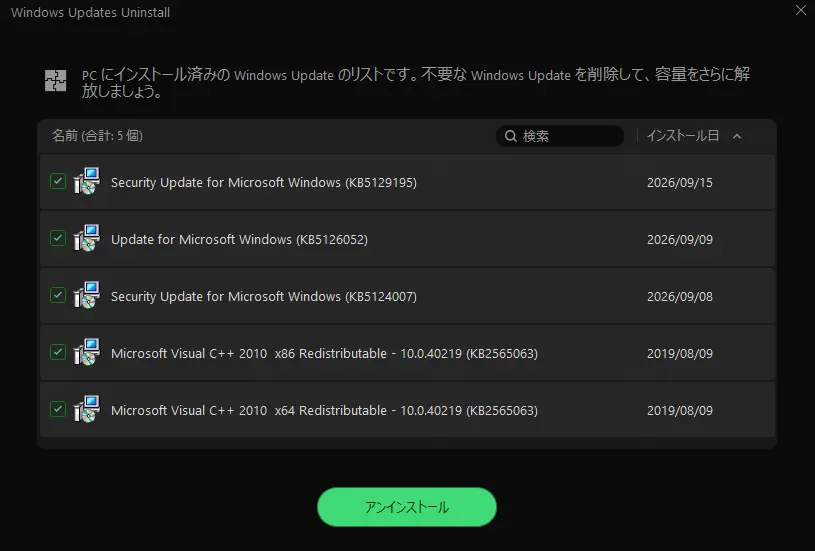Uncheck the KB5129195 security update checkbox
The width and height of the screenshot is (815, 551).
pyautogui.click(x=58, y=181)
